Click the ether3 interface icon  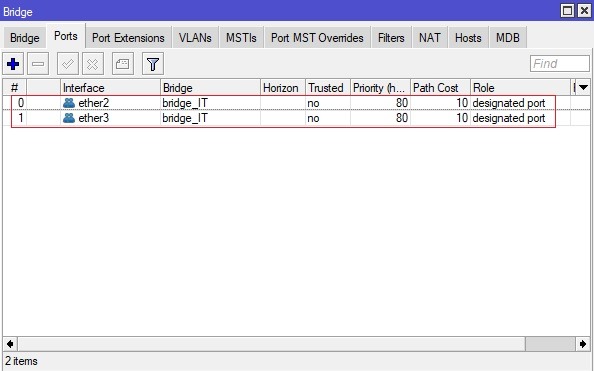click(x=69, y=118)
